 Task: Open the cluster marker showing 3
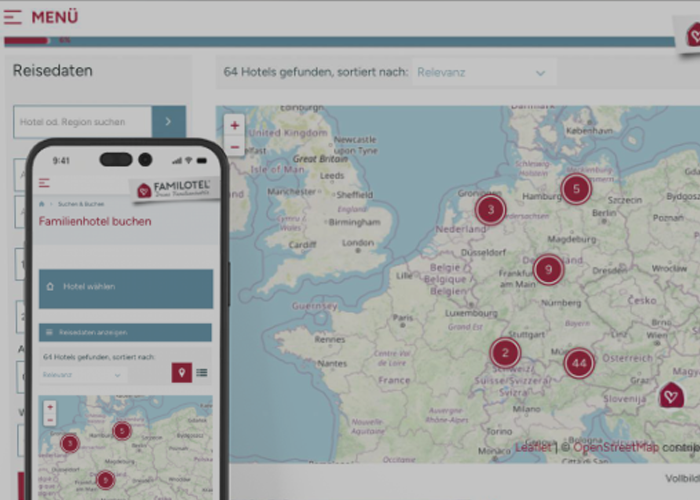491,210
